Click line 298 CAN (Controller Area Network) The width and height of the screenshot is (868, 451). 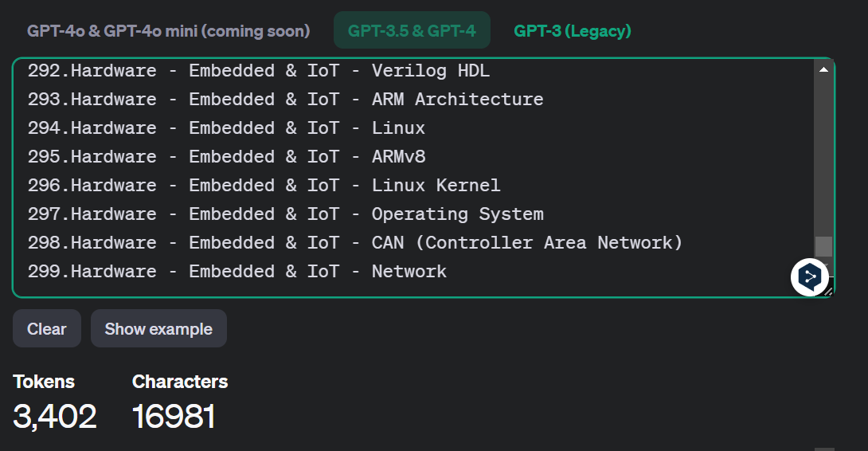[355, 243]
